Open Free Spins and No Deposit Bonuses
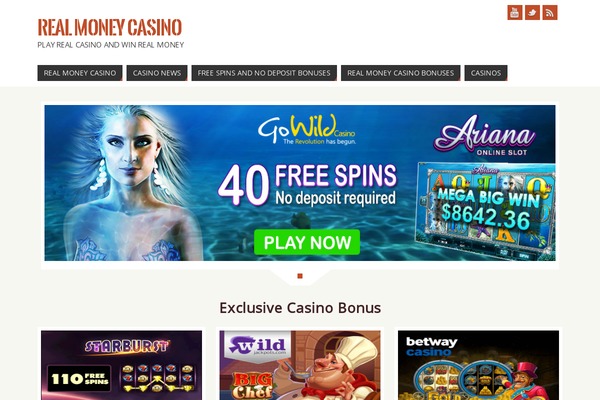The height and width of the screenshot is (400, 600). click(264, 73)
